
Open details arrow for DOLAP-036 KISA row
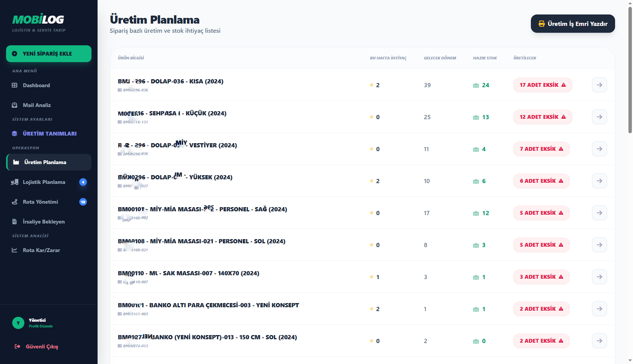[599, 85]
